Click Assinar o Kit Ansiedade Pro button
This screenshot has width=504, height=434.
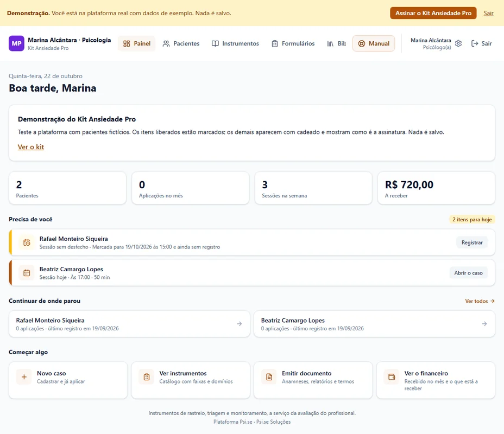pos(433,13)
